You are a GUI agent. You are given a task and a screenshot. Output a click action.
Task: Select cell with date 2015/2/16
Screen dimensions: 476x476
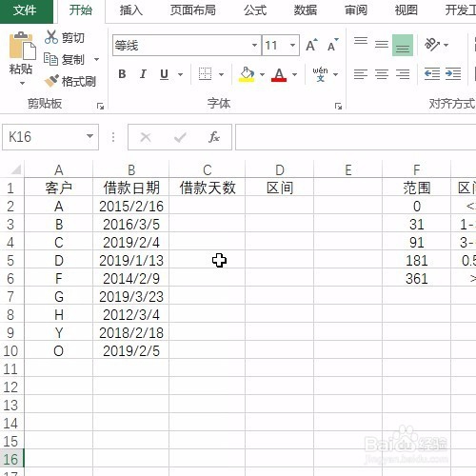[131, 207]
